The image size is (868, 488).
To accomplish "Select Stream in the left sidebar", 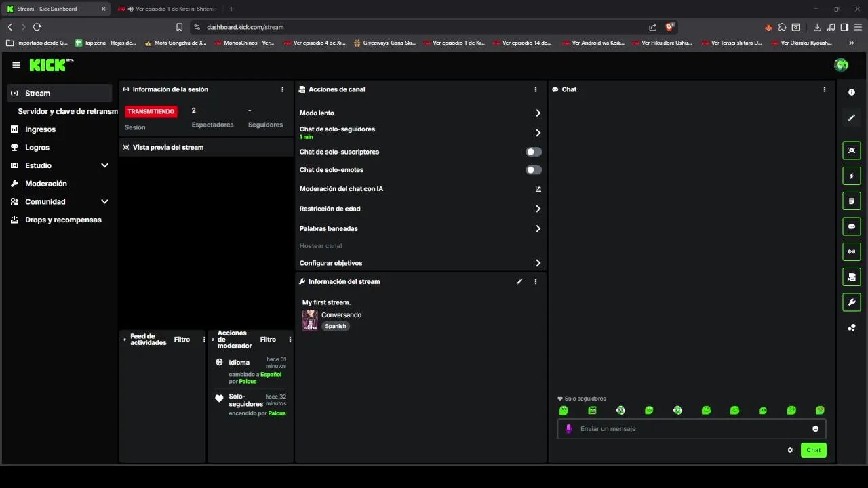I will [60, 93].
